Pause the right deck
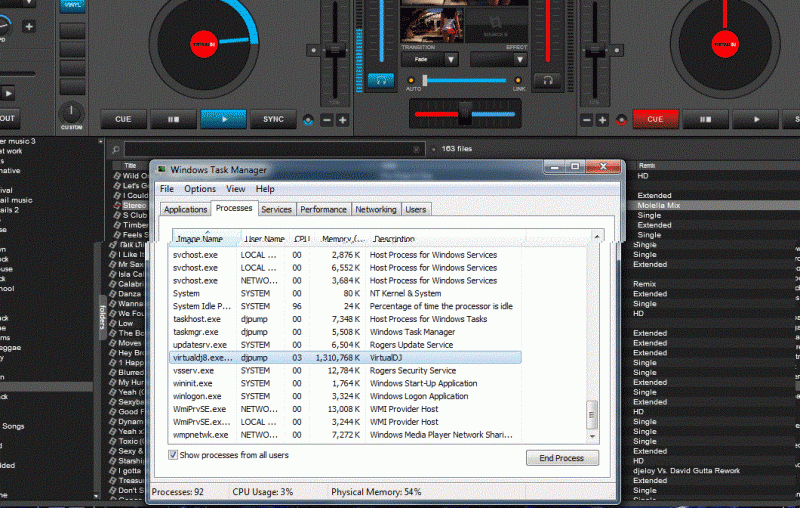This screenshot has height=508, width=800. [705, 119]
